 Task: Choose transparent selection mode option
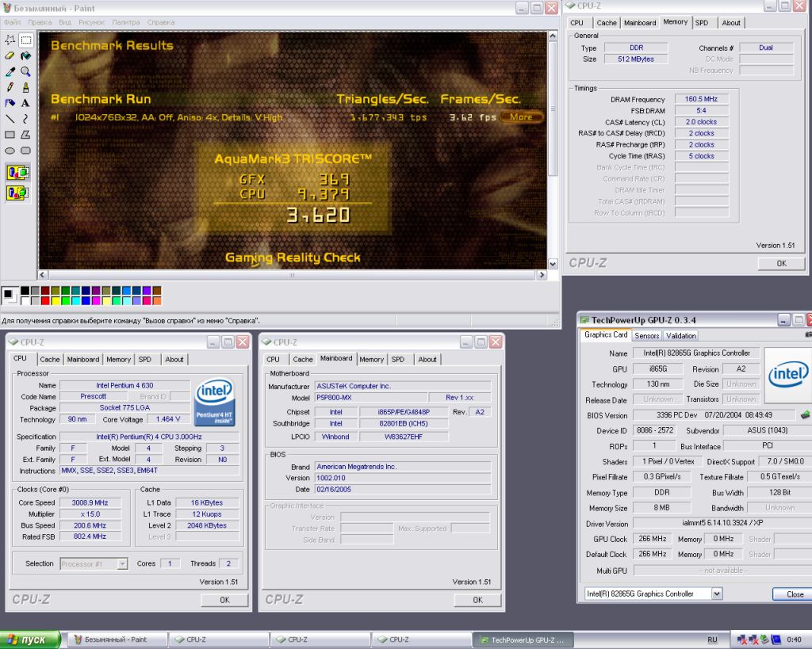coord(17,193)
